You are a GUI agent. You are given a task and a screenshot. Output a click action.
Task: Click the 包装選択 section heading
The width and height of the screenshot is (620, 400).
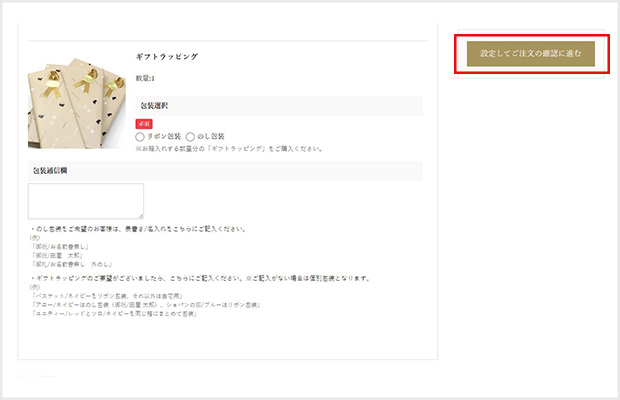coord(154,106)
